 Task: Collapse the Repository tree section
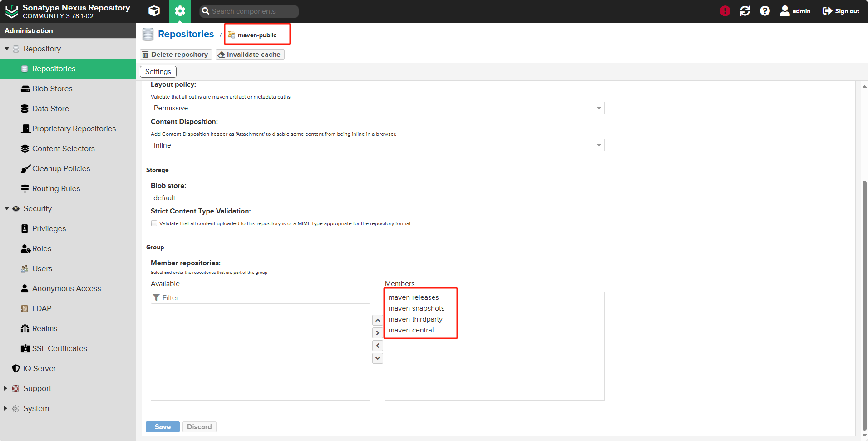click(x=7, y=49)
